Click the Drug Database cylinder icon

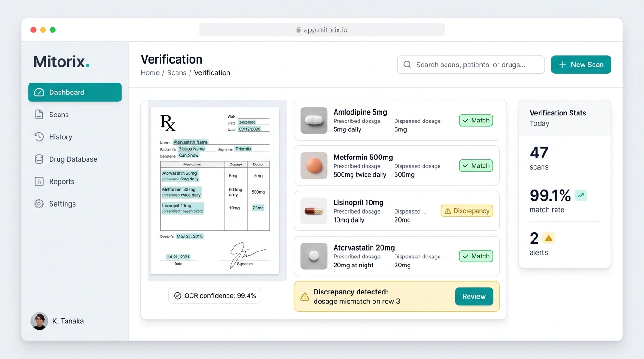click(39, 159)
